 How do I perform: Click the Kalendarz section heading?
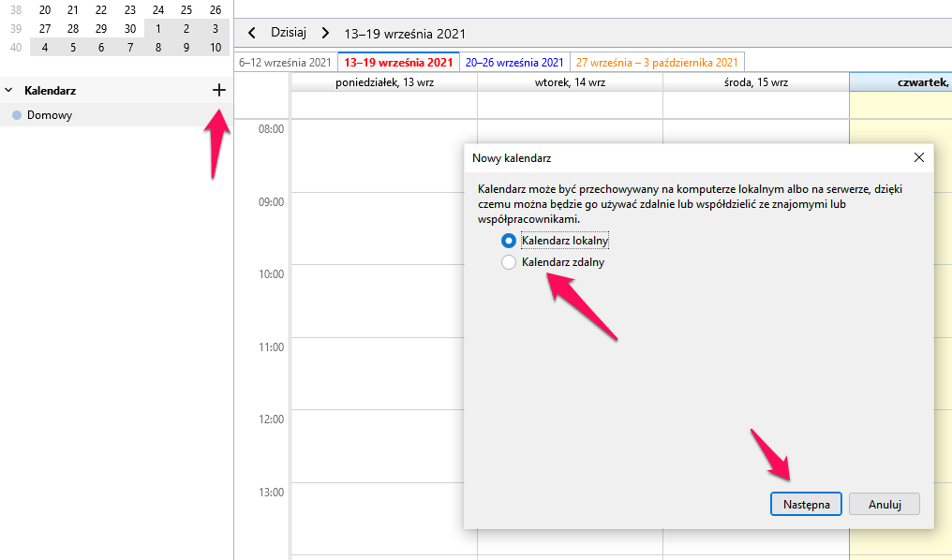(50, 91)
